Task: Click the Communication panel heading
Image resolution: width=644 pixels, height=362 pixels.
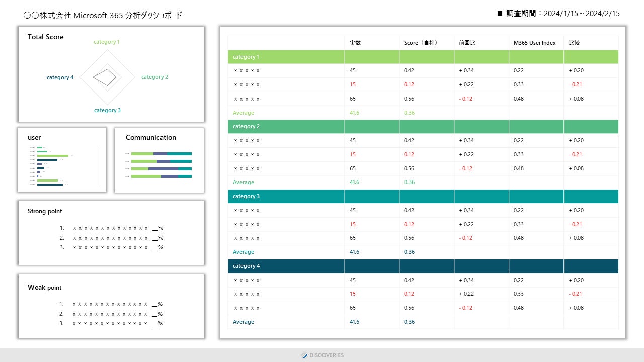Action: (x=151, y=137)
